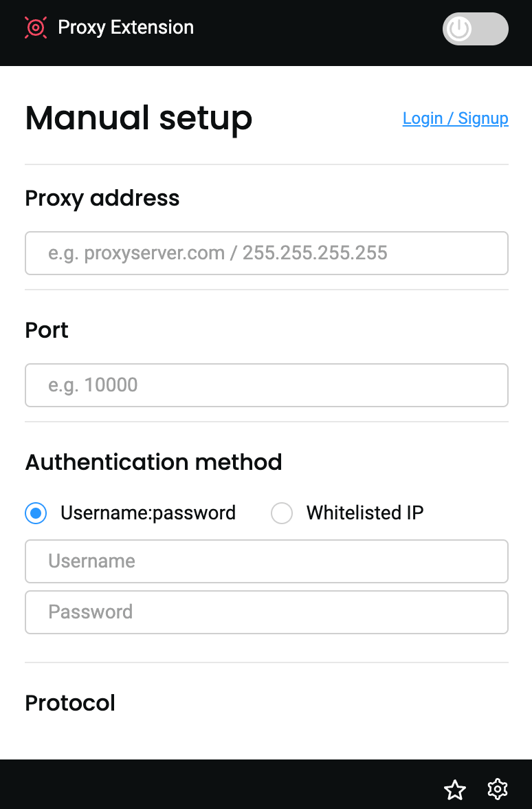Click the Proxy Extension logo icon
The width and height of the screenshot is (532, 809).
[36, 28]
